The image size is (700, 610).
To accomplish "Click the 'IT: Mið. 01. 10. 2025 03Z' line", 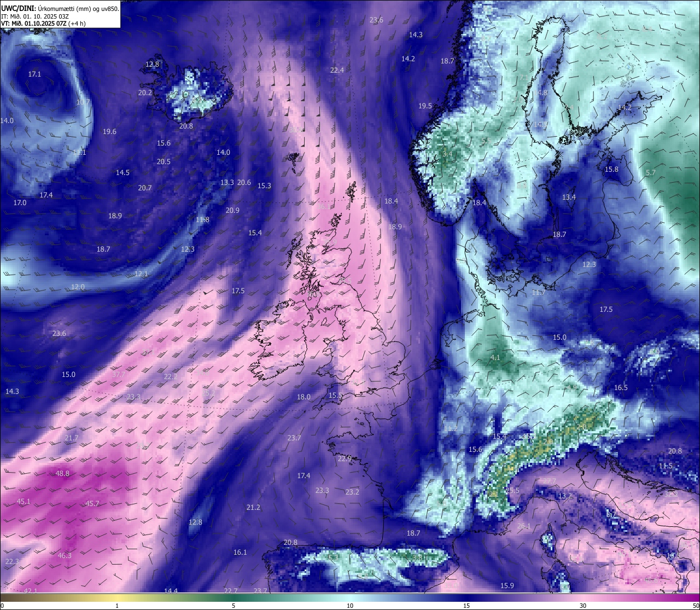I will click(35, 16).
